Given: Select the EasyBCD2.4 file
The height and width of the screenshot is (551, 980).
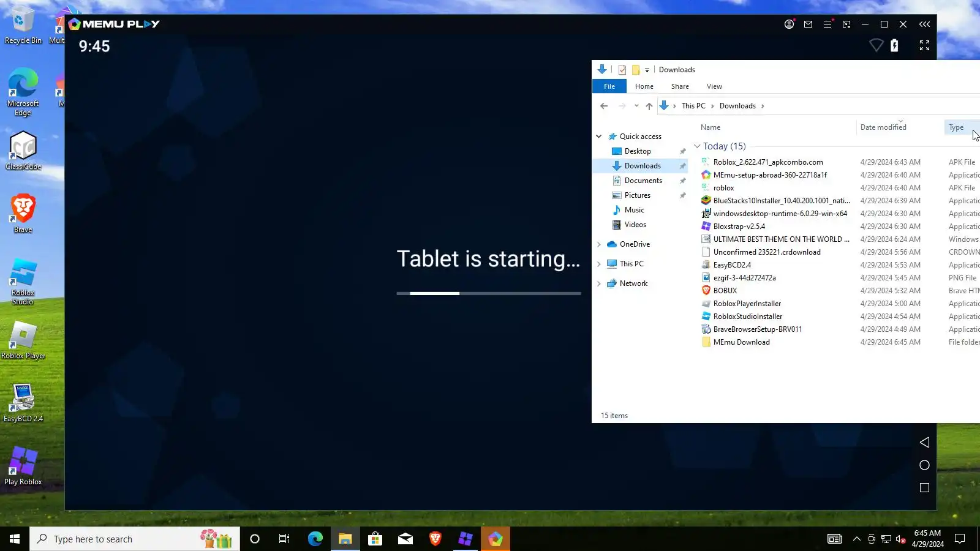Looking at the screenshot, I should (x=732, y=265).
